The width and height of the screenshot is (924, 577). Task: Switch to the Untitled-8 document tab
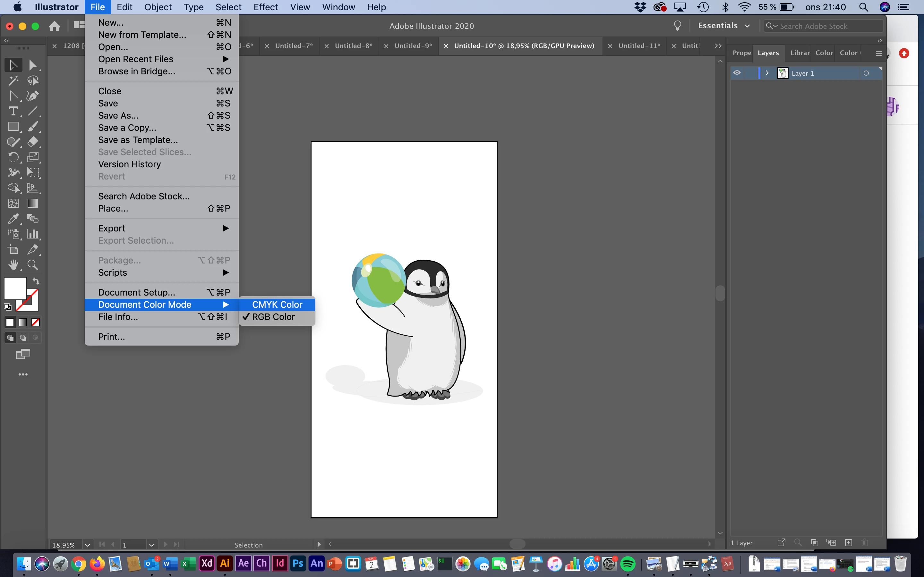(x=353, y=46)
